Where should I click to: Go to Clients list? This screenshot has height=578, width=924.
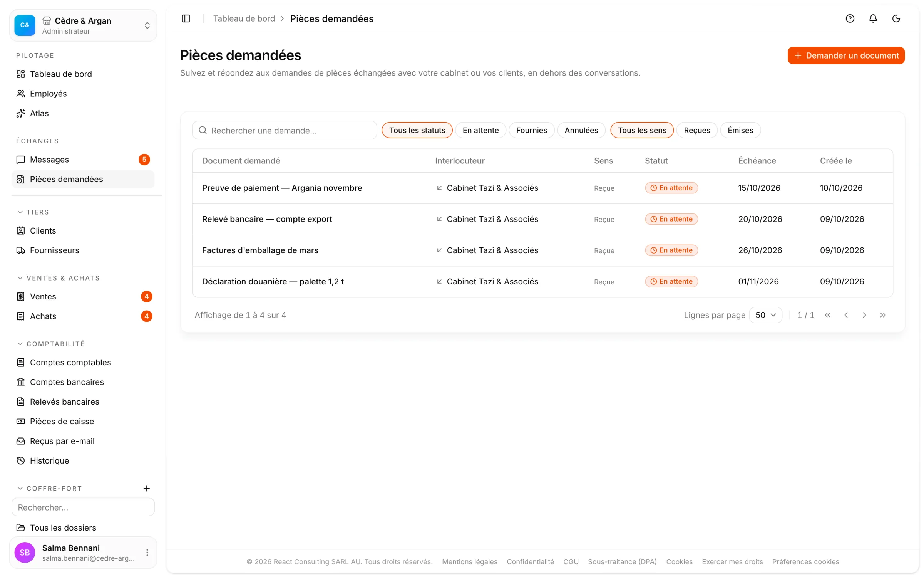click(x=83, y=230)
